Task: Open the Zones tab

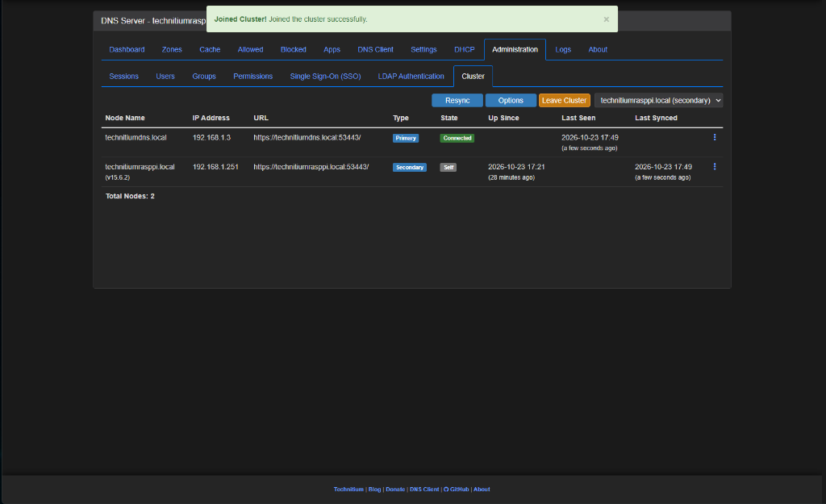Action: (172, 49)
